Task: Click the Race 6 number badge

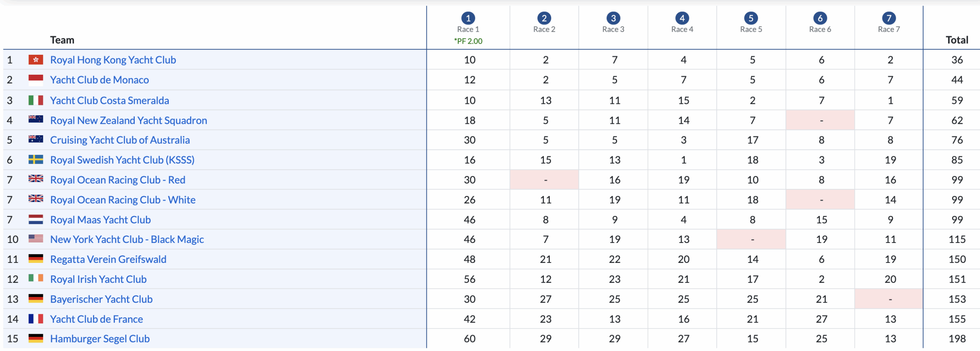Action: pos(820,18)
